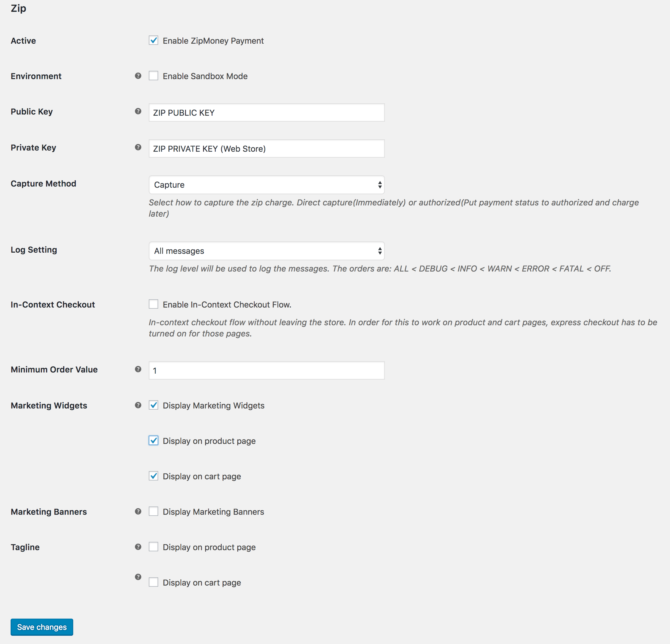Click help icon beside Public Key

tap(138, 112)
